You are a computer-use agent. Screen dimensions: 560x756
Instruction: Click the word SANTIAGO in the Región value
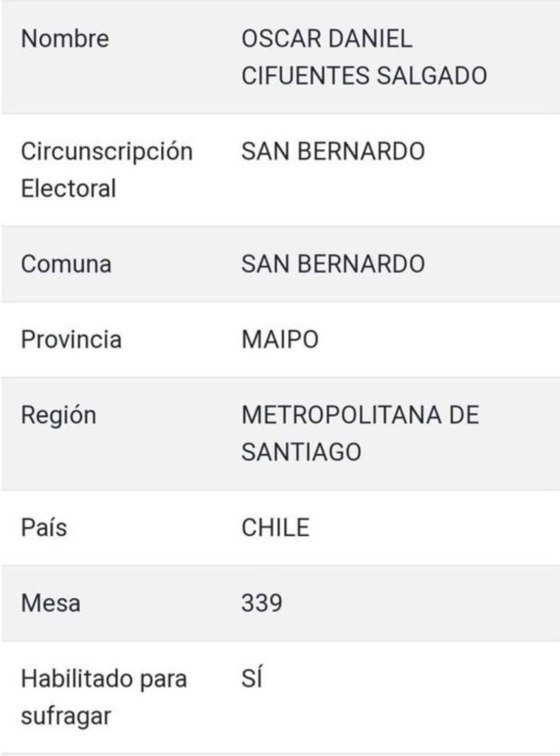click(301, 453)
